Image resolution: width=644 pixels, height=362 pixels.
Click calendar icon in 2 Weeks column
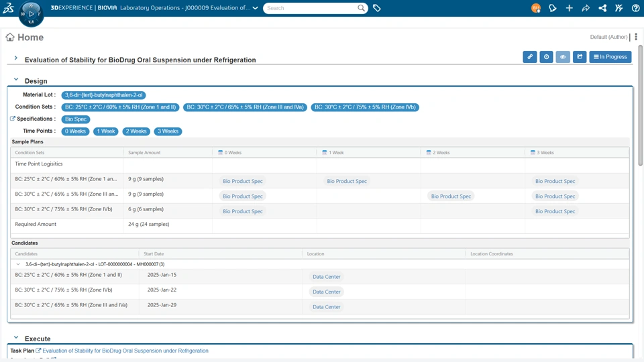point(429,152)
